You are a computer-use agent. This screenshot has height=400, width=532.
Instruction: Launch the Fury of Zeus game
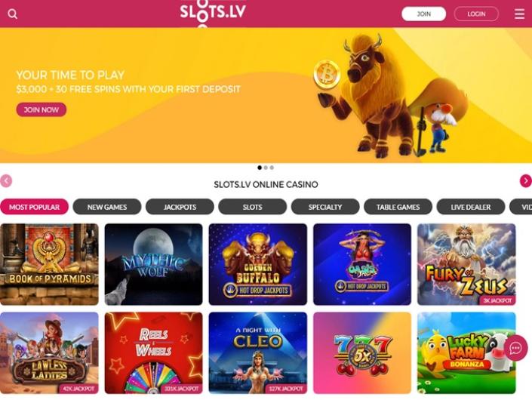coord(466,264)
